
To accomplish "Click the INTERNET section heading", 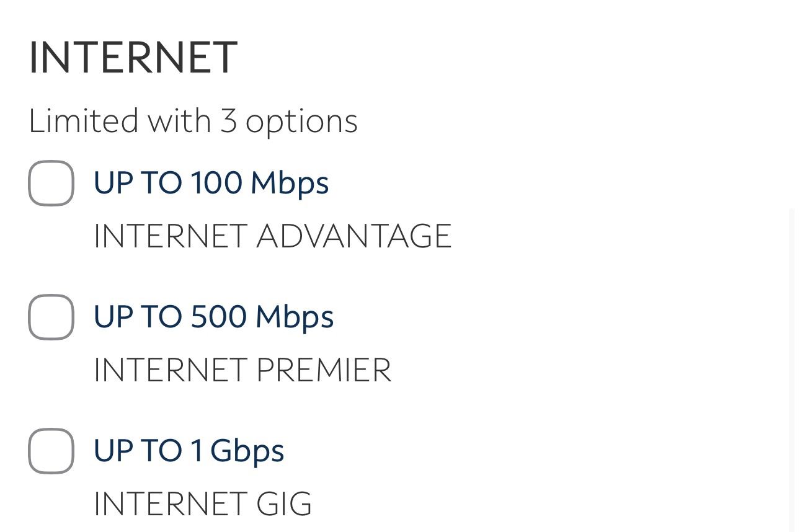I will [133, 58].
